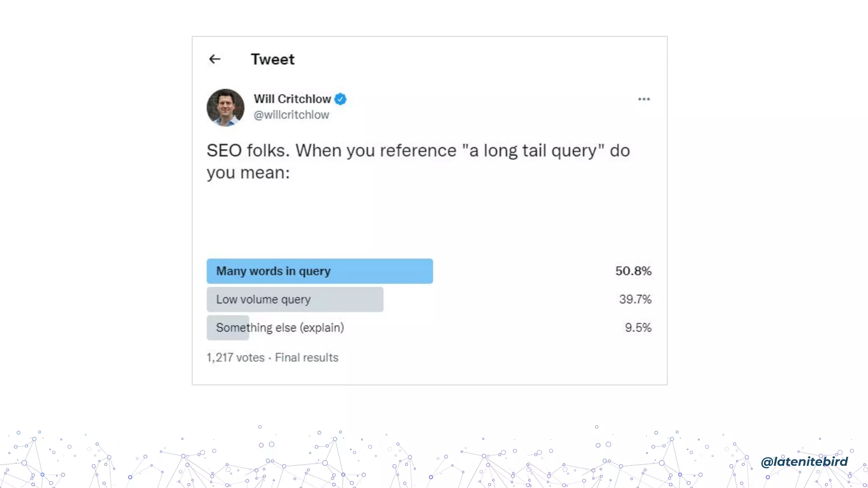Open the @willcritchlow handle link
Screen dimensions: 868x488
click(292, 115)
